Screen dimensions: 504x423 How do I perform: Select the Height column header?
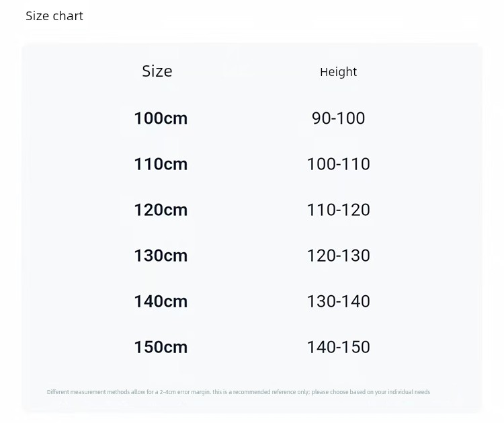338,72
